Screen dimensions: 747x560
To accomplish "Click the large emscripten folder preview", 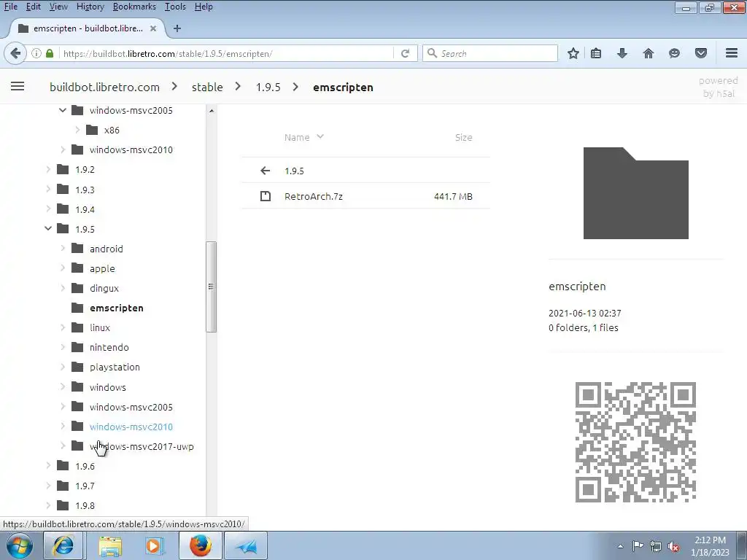I will point(636,192).
